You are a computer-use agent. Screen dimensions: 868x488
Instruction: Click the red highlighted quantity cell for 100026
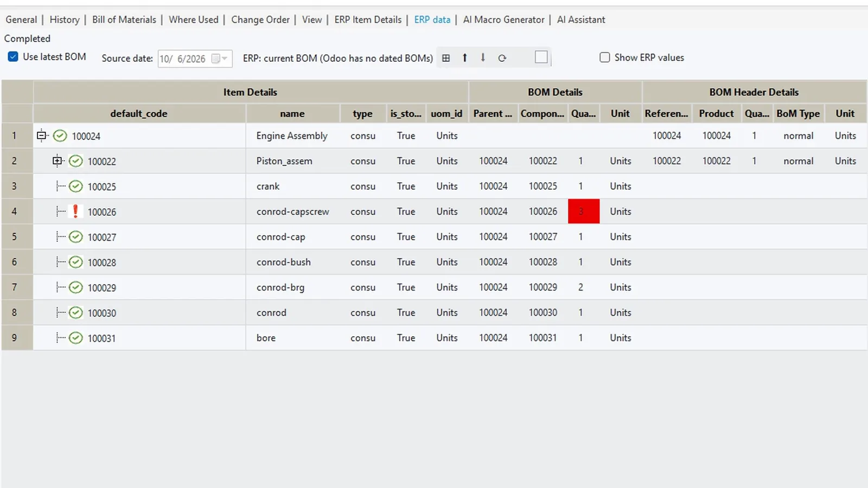tap(584, 211)
